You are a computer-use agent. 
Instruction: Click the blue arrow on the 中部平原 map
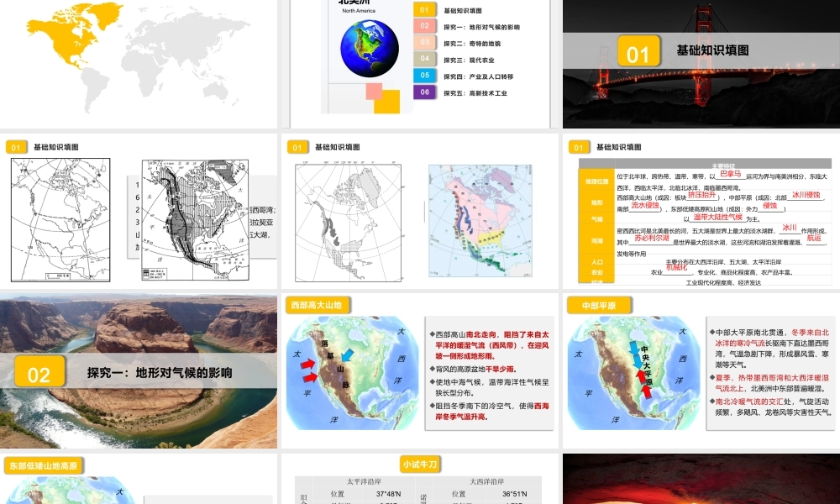[634, 349]
